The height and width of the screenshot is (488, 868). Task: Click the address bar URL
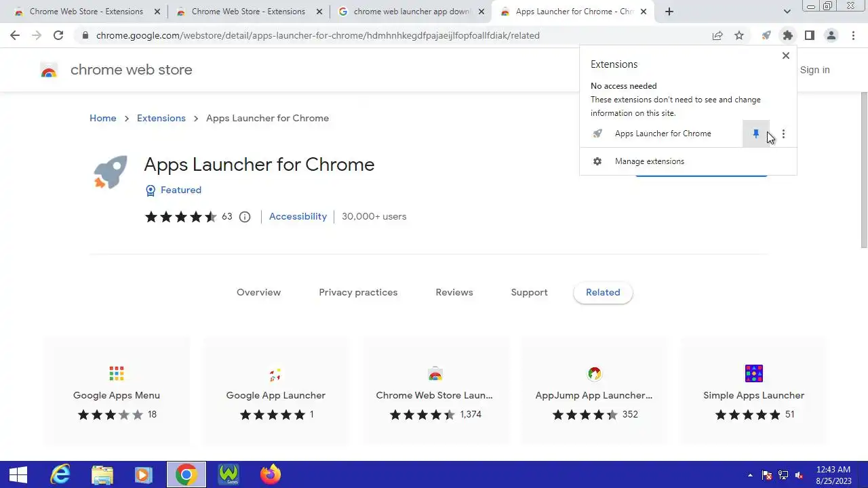(x=318, y=35)
